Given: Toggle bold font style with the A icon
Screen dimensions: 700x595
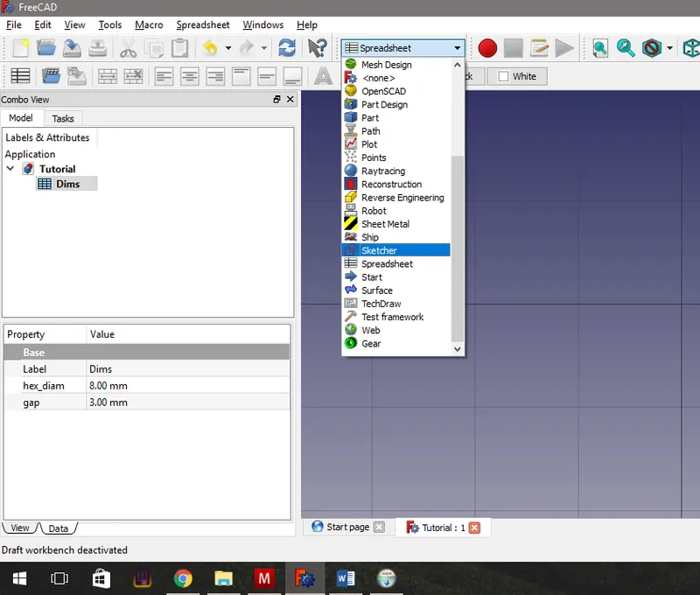Looking at the screenshot, I should (x=323, y=76).
